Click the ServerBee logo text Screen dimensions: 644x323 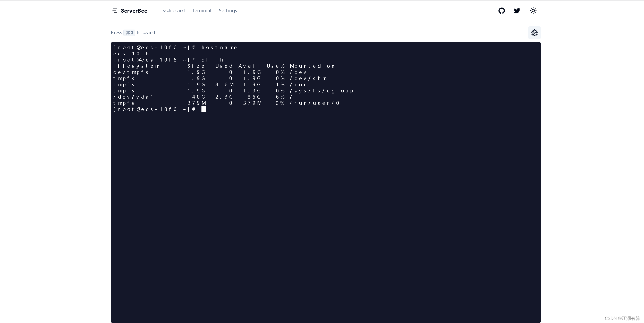point(134,11)
